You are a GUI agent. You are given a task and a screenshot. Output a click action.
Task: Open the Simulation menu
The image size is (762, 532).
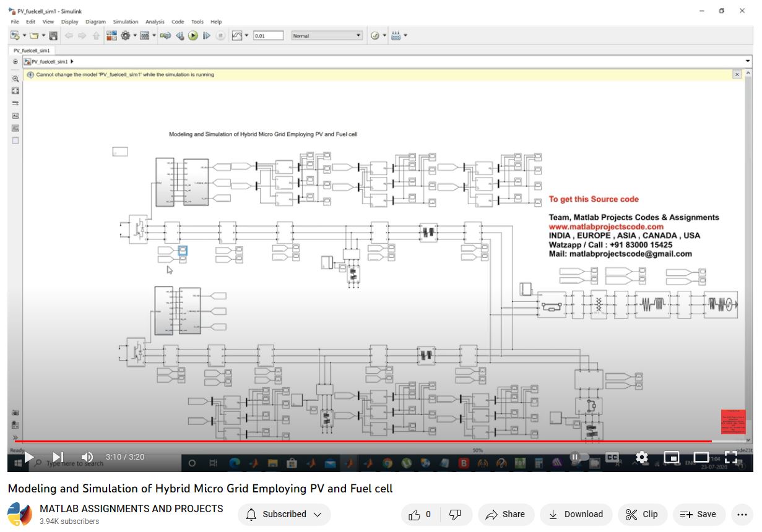tap(125, 22)
